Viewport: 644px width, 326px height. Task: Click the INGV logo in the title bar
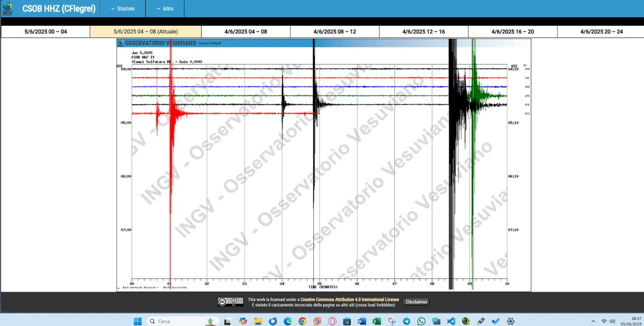coord(8,9)
